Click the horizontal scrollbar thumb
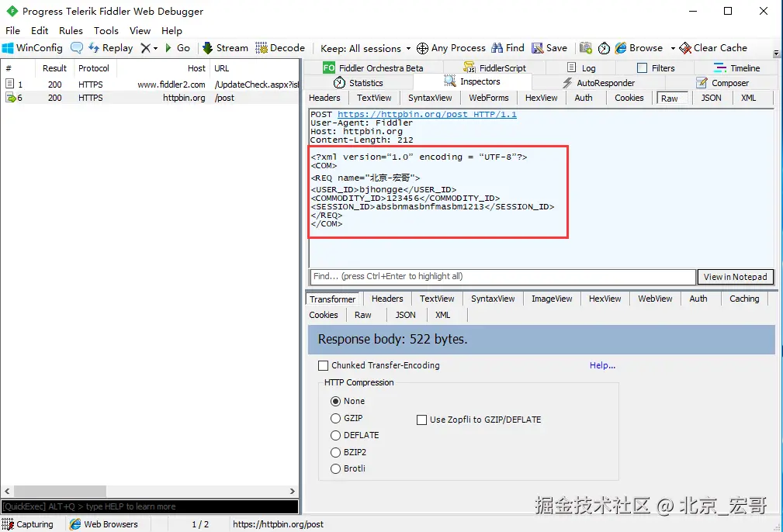The image size is (783, 532). click(x=60, y=491)
